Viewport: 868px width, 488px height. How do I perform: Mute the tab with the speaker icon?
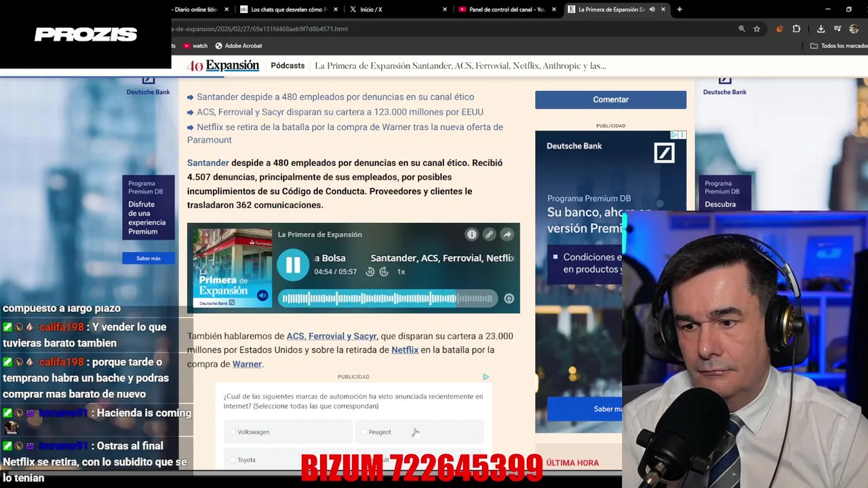click(652, 9)
